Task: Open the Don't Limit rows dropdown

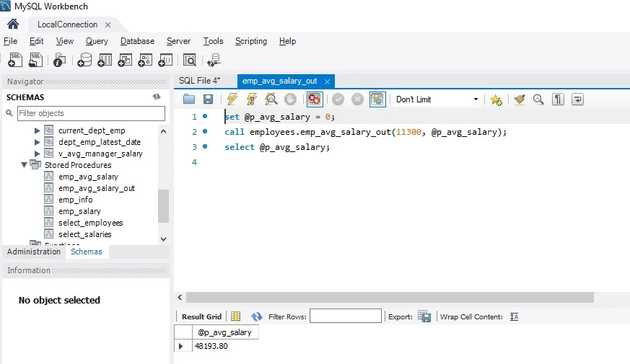Action: pos(436,99)
